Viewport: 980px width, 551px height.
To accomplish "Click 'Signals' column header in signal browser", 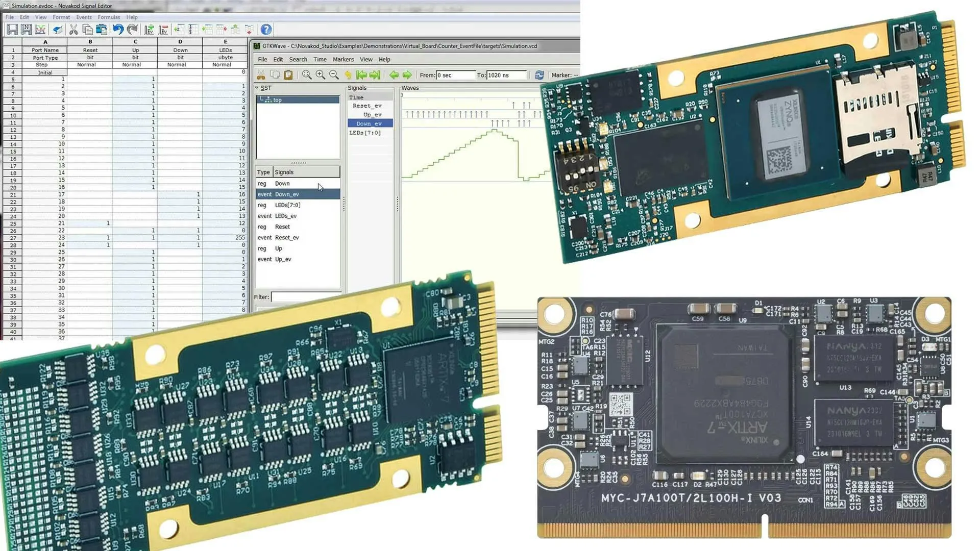I will tap(306, 172).
